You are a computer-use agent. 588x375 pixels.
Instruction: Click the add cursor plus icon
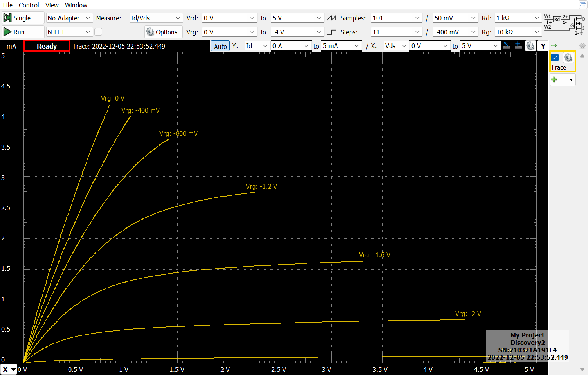tap(518, 46)
